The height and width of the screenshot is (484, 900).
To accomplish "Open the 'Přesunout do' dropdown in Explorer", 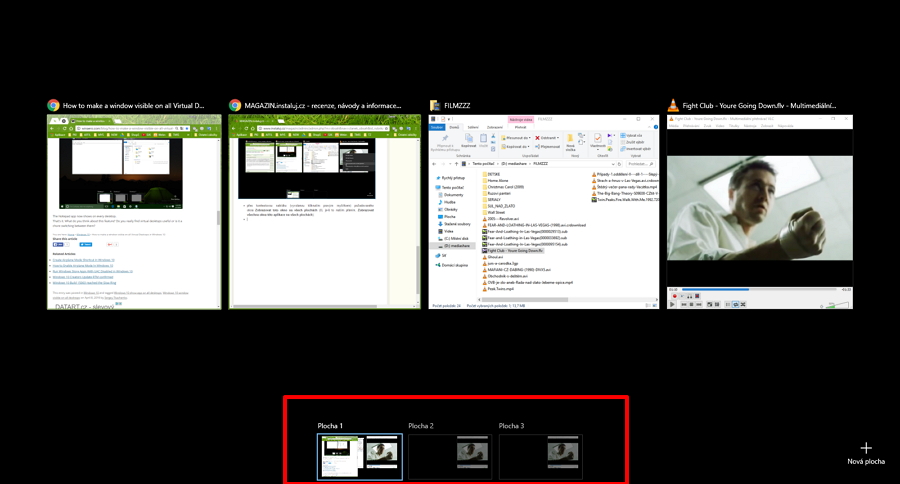I will pos(515,138).
